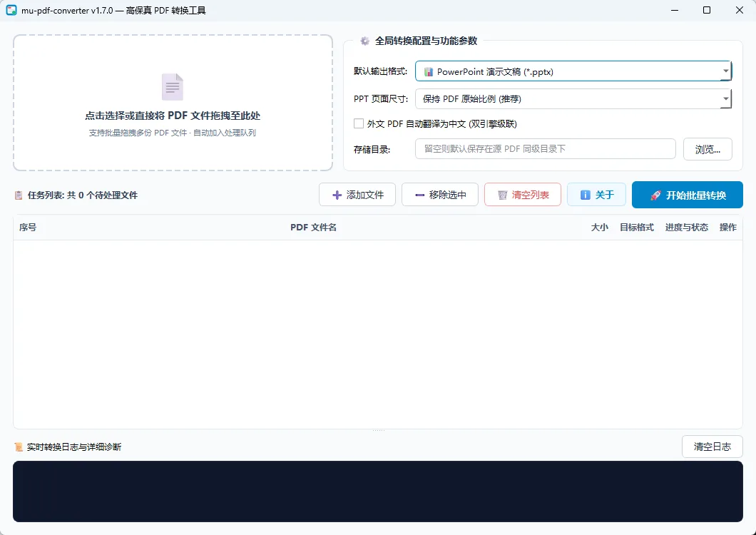Click the mu-pdf-converter app icon in the title bar
Screen dimensions: 756x535
click(x=11, y=10)
